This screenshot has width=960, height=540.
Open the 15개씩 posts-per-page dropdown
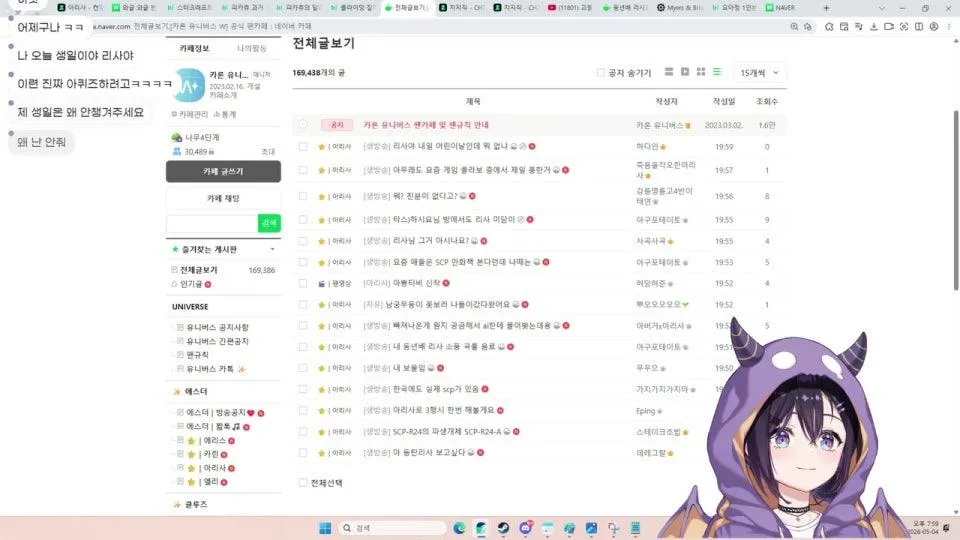click(x=759, y=72)
